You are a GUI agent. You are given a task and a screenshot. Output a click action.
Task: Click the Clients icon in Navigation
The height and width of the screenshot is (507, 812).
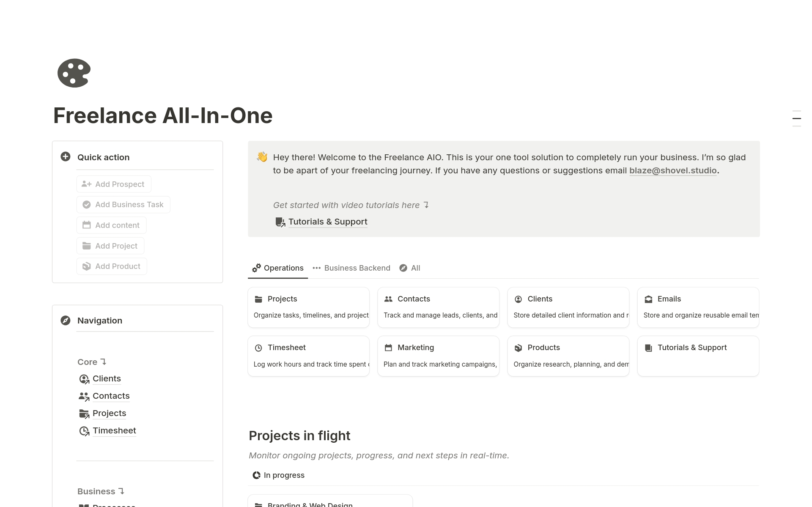click(84, 379)
